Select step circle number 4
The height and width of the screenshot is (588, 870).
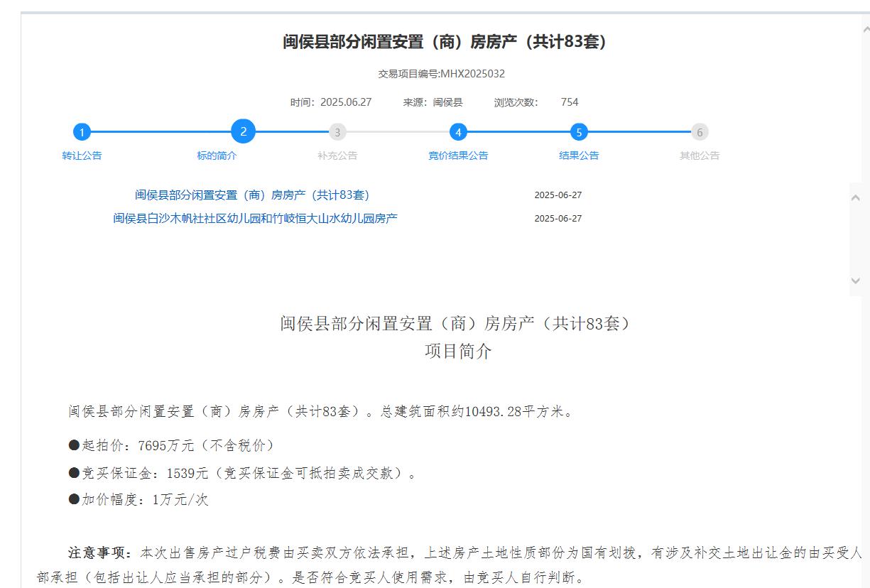pyautogui.click(x=458, y=132)
